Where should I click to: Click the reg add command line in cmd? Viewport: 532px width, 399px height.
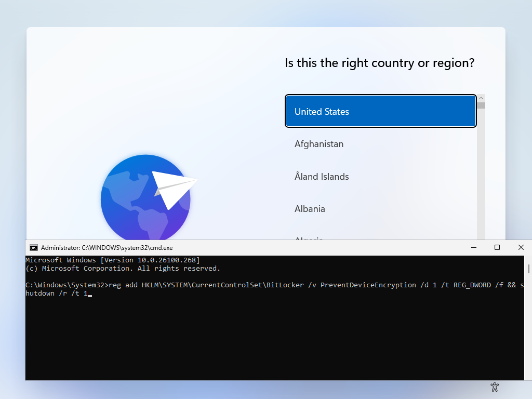[275, 289]
